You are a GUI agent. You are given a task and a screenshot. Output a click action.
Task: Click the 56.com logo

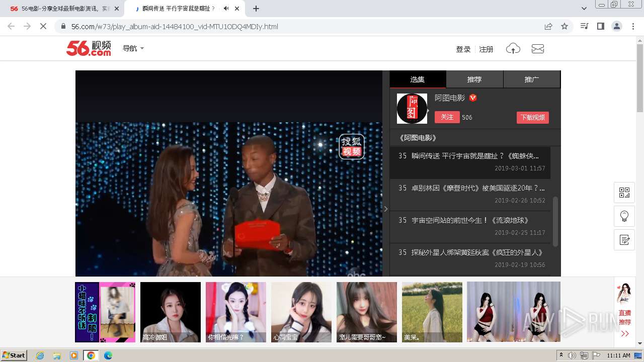[x=89, y=48]
